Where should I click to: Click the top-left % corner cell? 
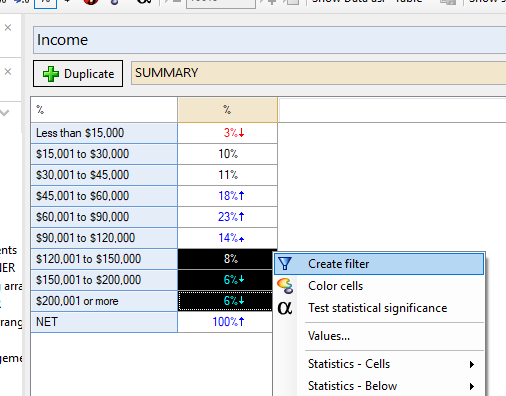104,110
